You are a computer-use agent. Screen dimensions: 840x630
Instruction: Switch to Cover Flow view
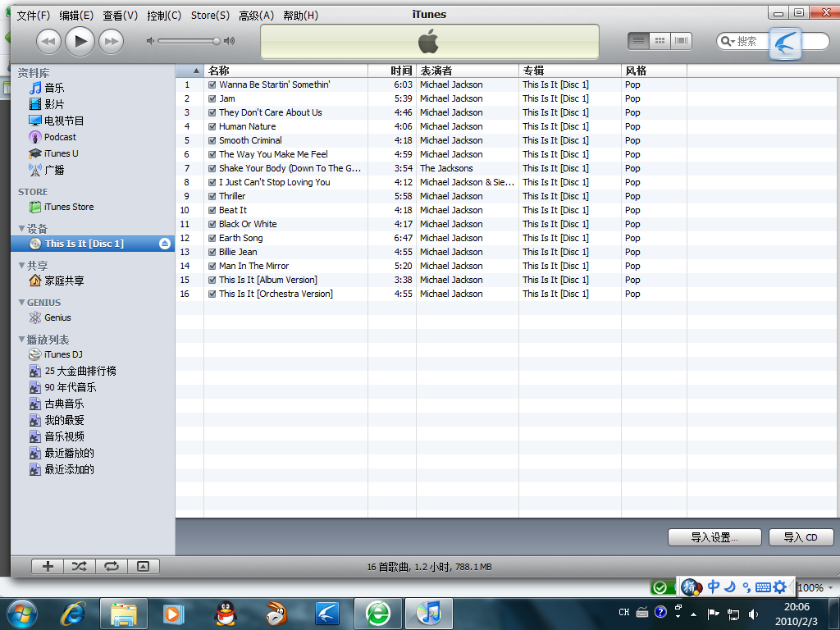pyautogui.click(x=681, y=41)
